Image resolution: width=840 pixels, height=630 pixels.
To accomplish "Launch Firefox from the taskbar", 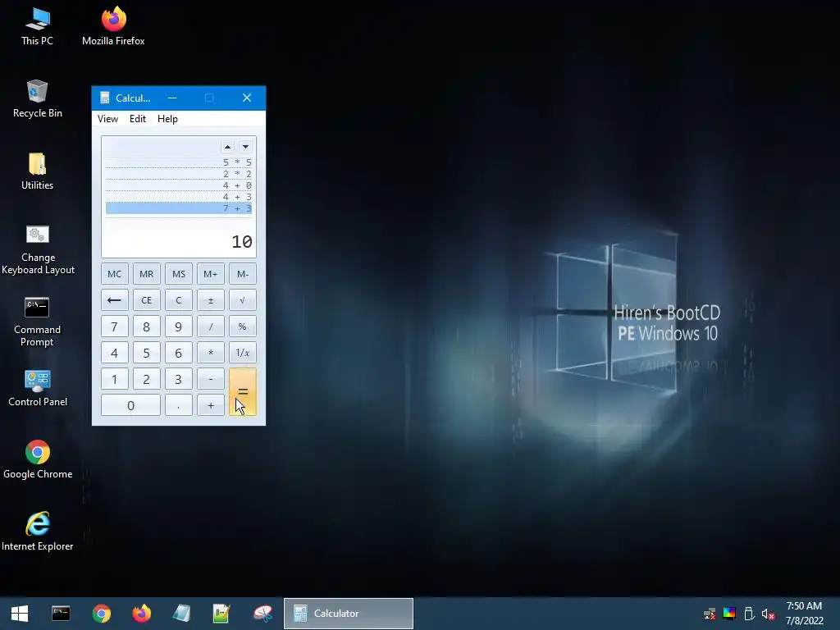I will pos(142,614).
